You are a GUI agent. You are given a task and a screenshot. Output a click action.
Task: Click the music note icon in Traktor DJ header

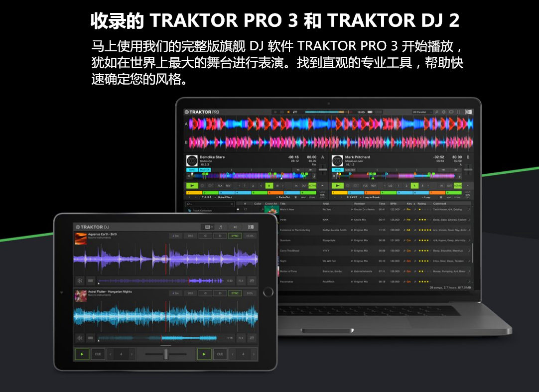(x=221, y=227)
